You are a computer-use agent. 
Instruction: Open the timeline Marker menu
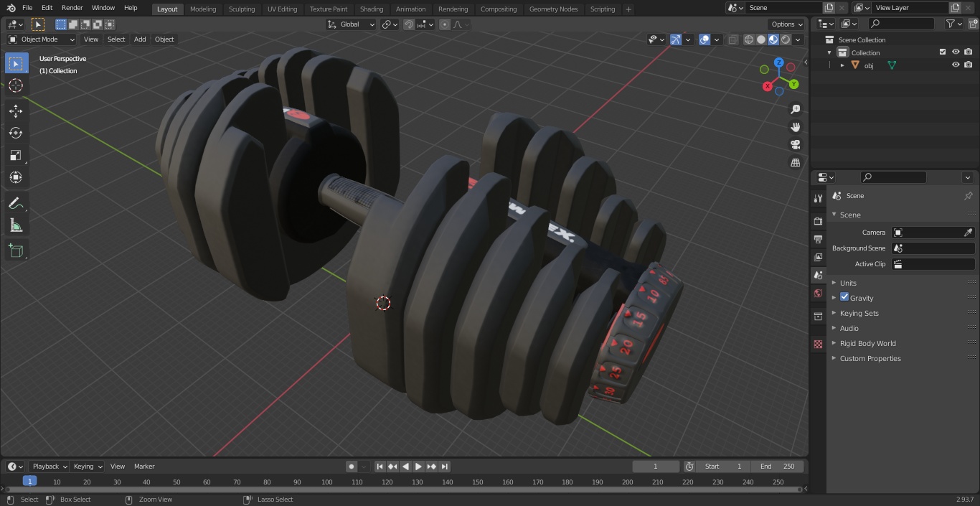click(144, 467)
